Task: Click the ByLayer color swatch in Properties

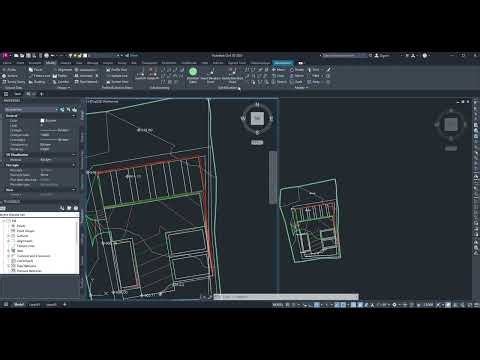Action: click(x=42, y=121)
